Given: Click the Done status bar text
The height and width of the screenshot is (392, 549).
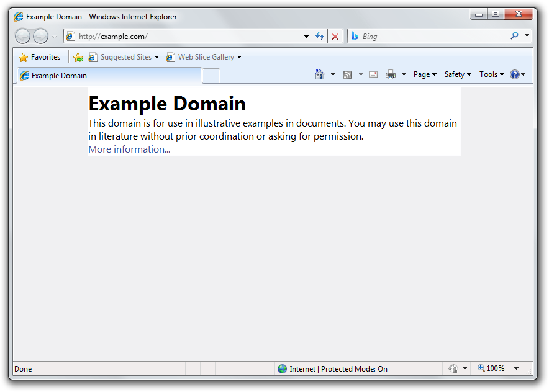Looking at the screenshot, I should pos(23,369).
